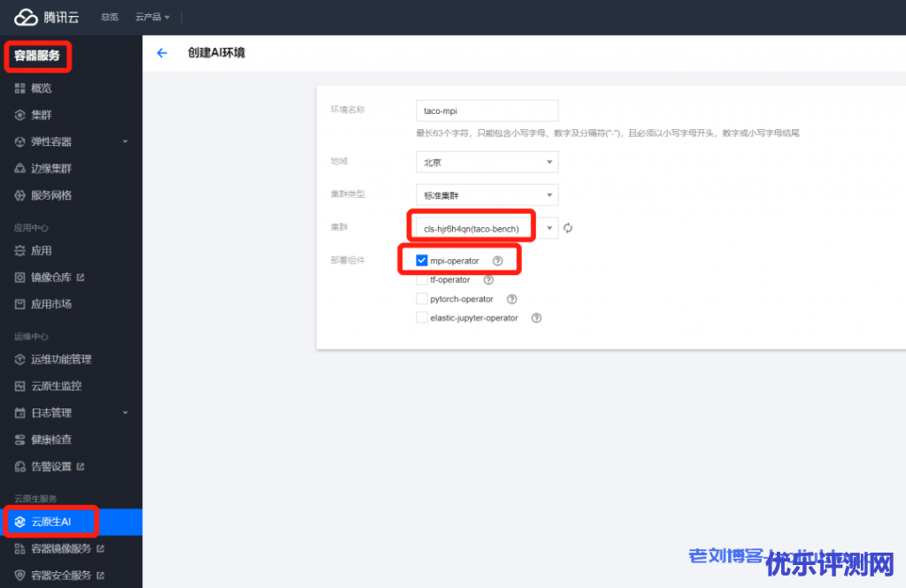Image resolution: width=906 pixels, height=588 pixels.
Task: Check the tf-operator checkbox
Action: 422,279
